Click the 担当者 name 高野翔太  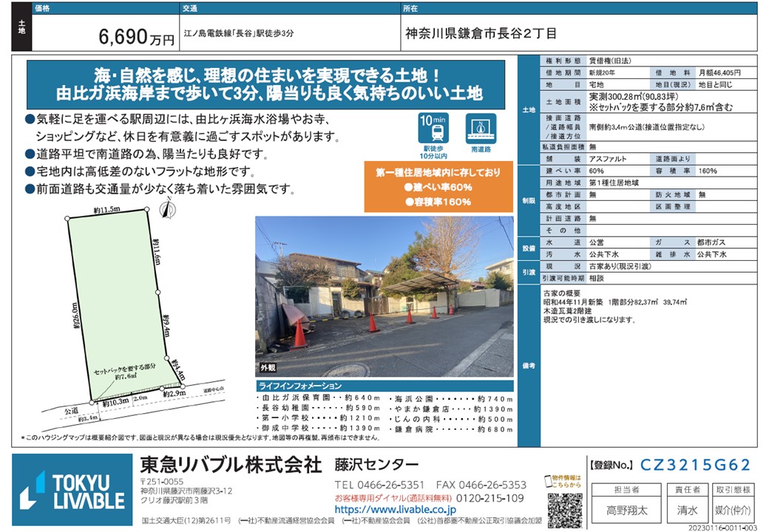point(621,509)
